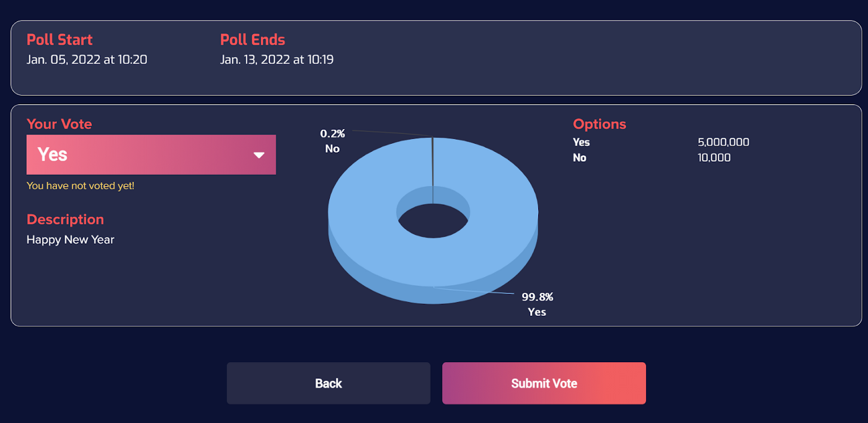Viewport: 868px width, 423px height.
Task: Click the 10,000 vote count
Action: [714, 158]
